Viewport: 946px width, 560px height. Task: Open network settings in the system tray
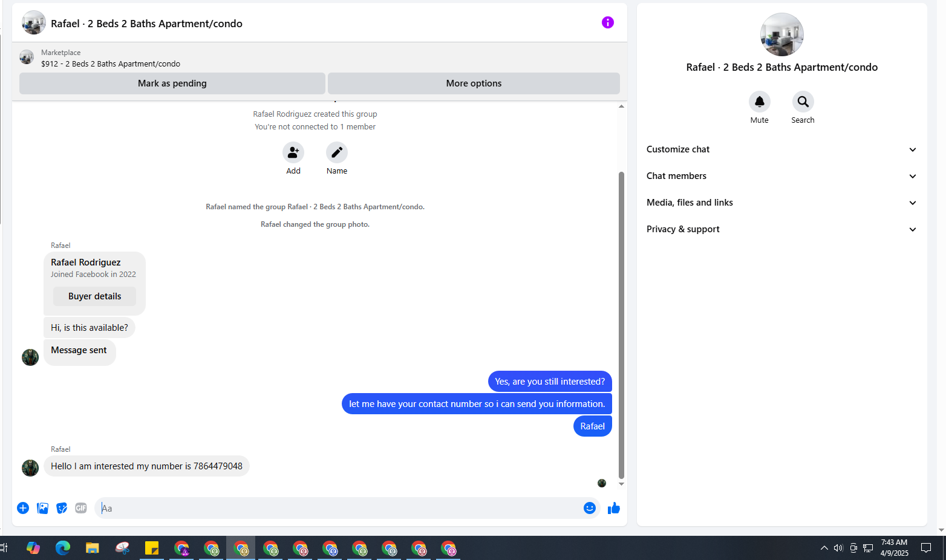pos(868,548)
